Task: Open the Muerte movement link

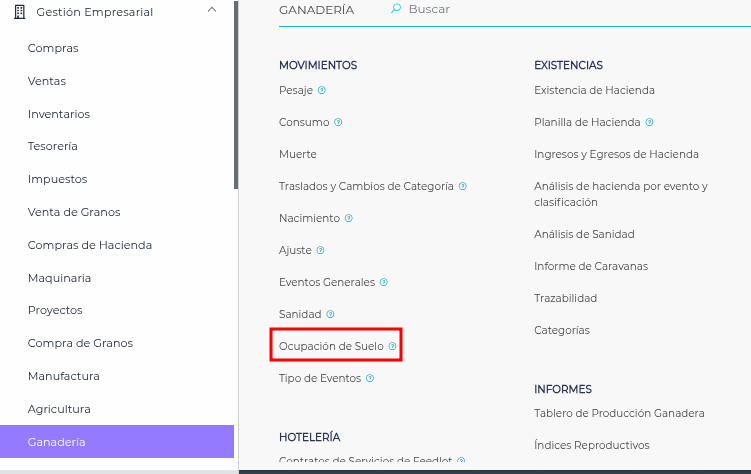Action: point(298,154)
